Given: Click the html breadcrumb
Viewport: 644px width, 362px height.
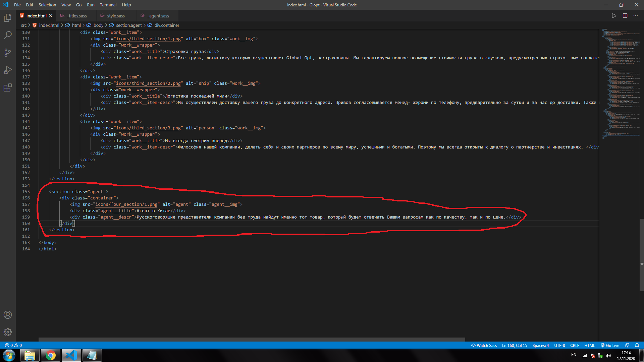Looking at the screenshot, I should click(76, 25).
